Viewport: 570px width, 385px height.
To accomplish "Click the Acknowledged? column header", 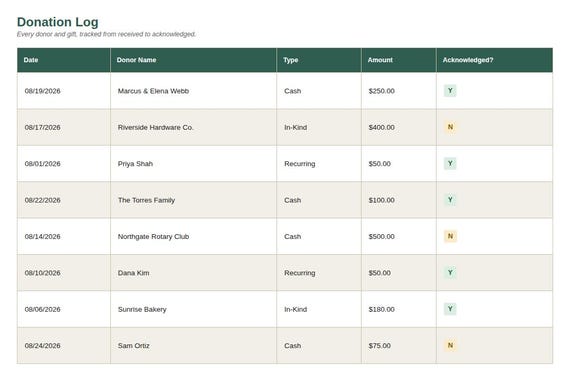I will tap(494, 60).
